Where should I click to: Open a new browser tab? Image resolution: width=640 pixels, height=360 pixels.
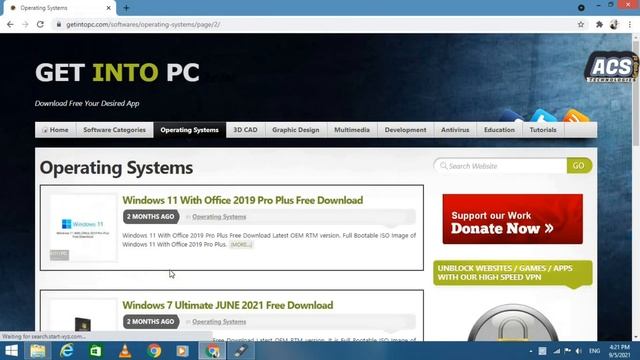[126, 8]
